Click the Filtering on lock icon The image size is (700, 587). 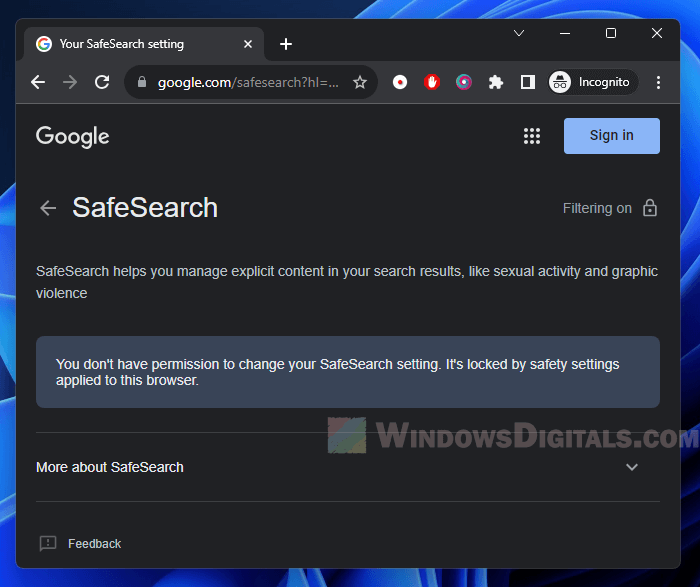pyautogui.click(x=650, y=208)
